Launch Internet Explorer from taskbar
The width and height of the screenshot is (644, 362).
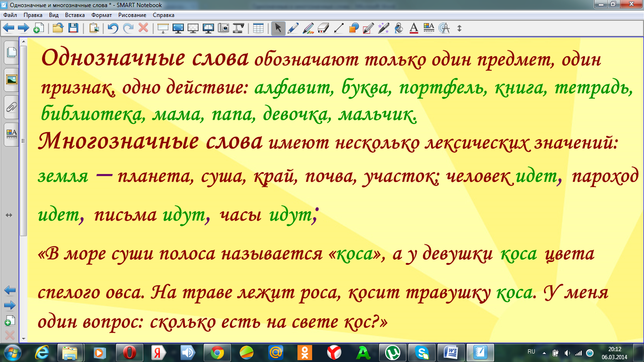click(x=42, y=352)
